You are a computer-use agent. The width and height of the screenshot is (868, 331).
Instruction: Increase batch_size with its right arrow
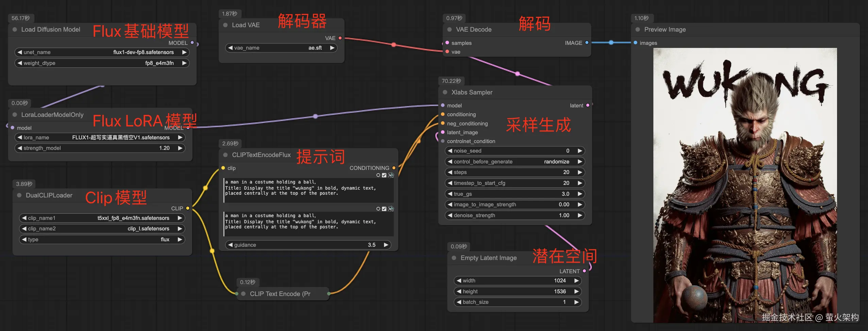tap(577, 302)
